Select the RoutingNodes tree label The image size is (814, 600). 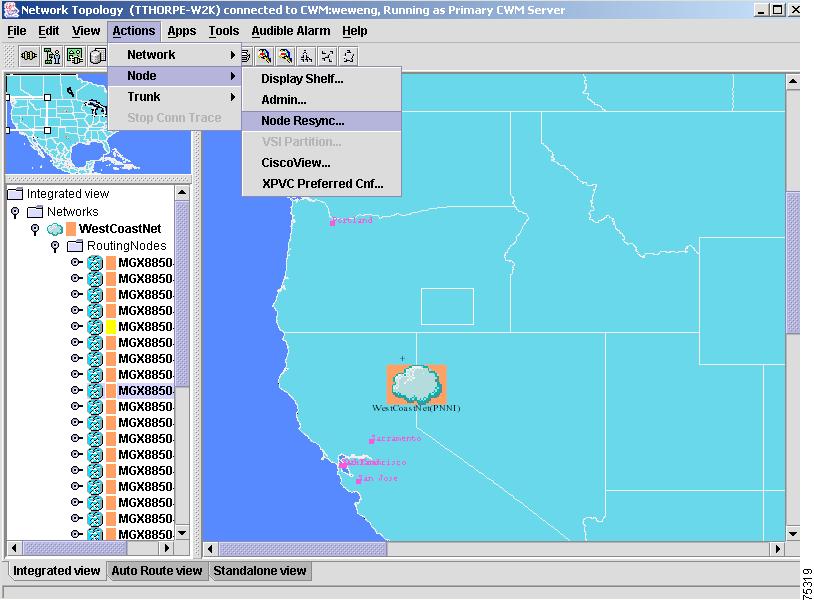[x=127, y=246]
